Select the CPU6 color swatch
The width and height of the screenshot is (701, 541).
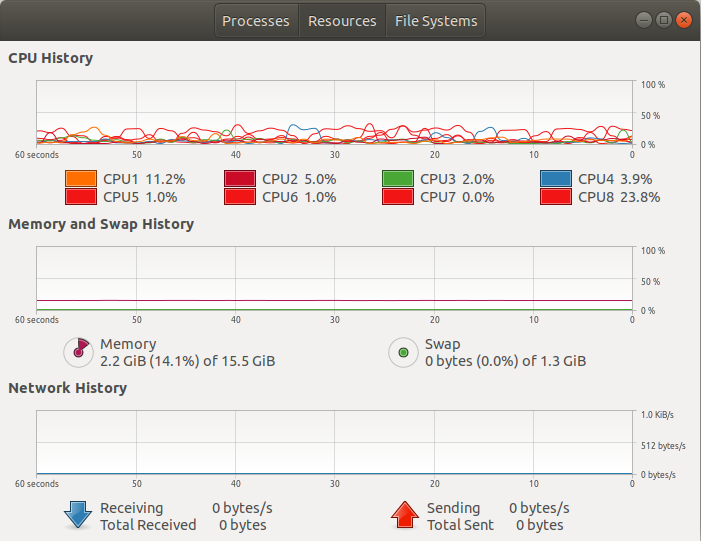point(239,197)
